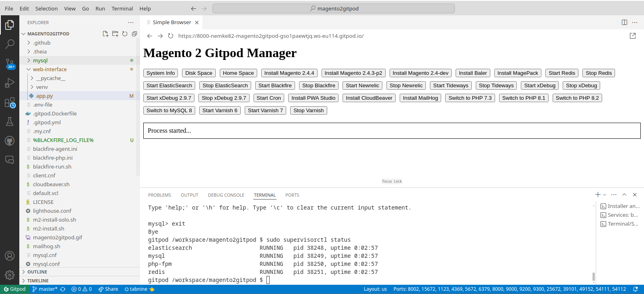
Task: Click Start xDebug 2.9.7 button
Action: tap(169, 98)
